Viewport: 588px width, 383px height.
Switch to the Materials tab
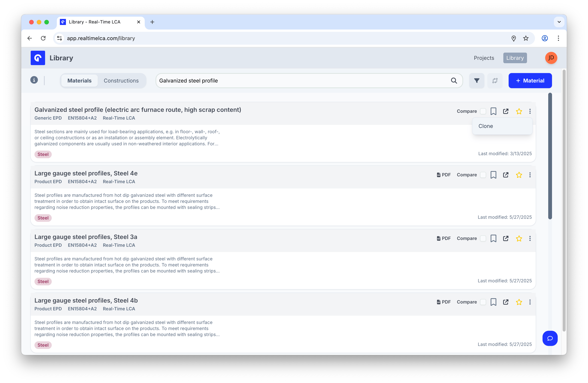tap(79, 80)
